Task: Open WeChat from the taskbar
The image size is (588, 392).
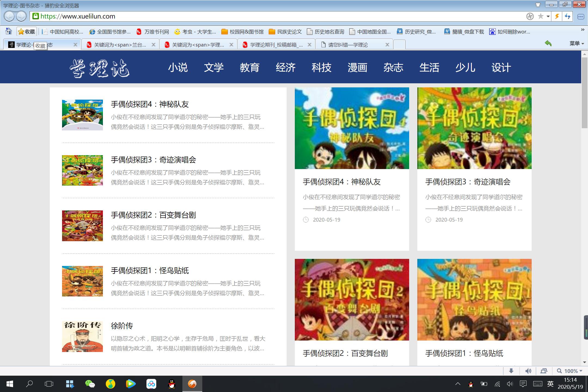Action: pos(90,384)
